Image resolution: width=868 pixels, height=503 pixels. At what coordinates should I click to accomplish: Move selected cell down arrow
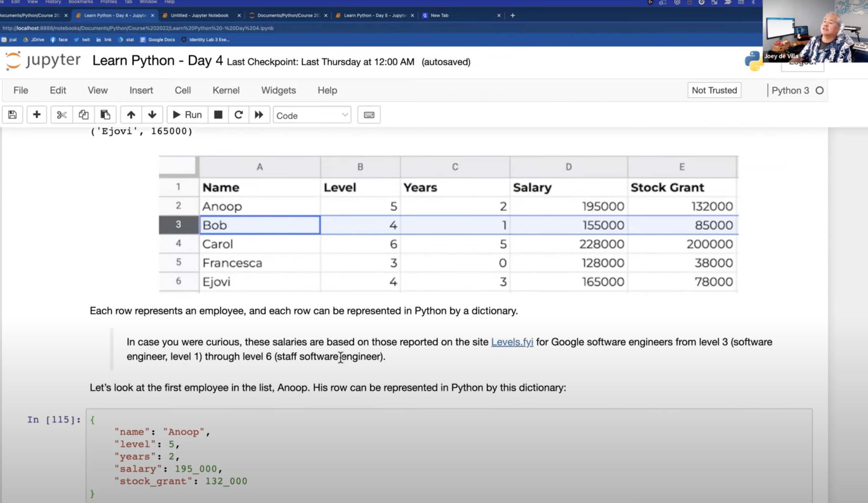(152, 115)
